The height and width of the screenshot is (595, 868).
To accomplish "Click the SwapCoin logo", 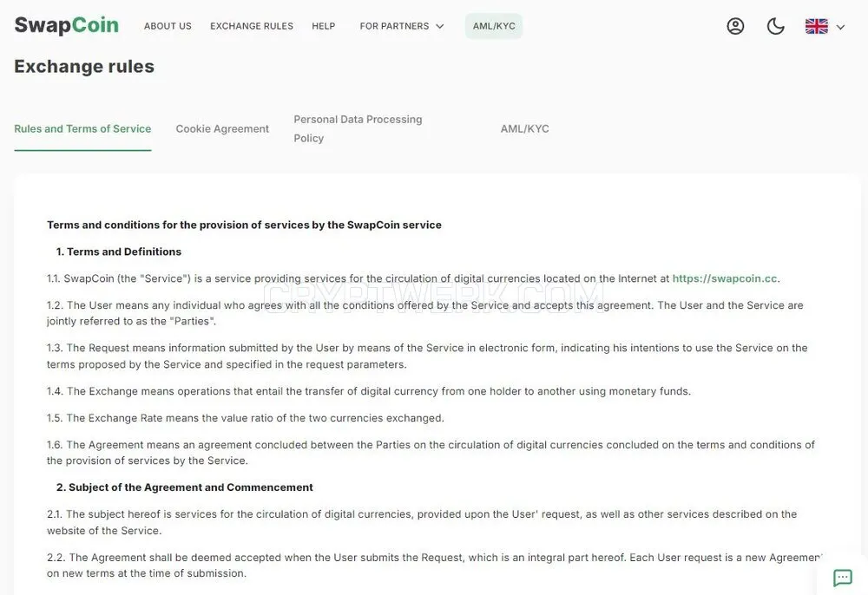I will [67, 25].
